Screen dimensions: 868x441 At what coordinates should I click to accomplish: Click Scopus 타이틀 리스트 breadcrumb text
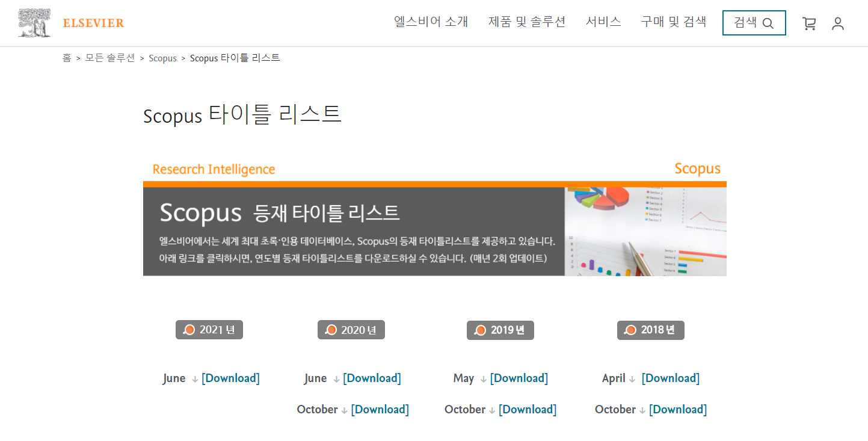pos(235,58)
